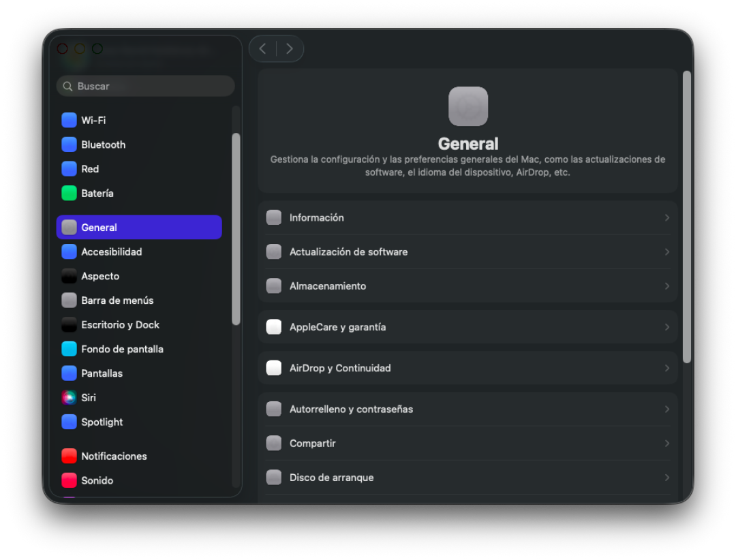Screen dimensions: 736x560
Task: Click the Autorrelleno y contraseñas chevron
Action: pos(667,409)
